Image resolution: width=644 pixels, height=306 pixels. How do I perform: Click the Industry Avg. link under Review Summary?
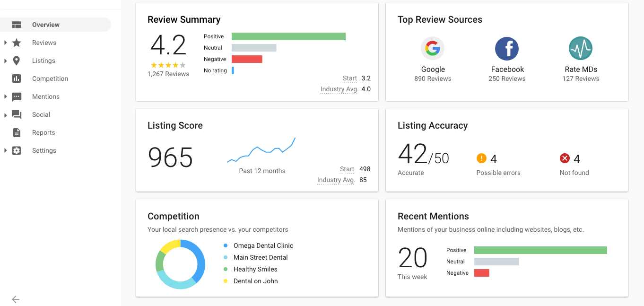click(x=339, y=89)
